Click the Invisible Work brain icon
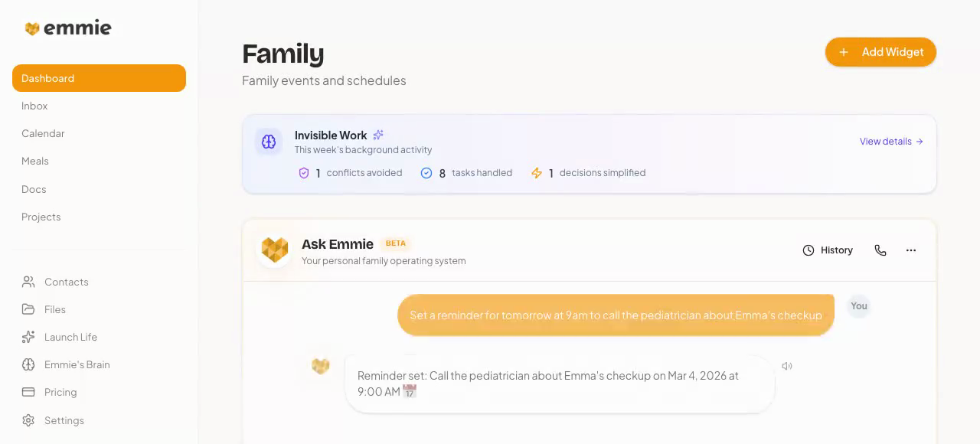This screenshot has width=980, height=444. pos(269,142)
